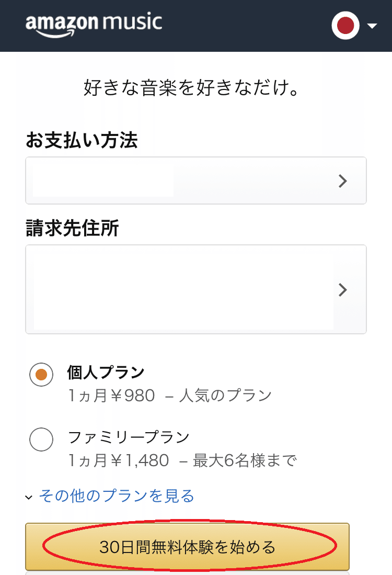The width and height of the screenshot is (392, 575).
Task: Click the Japan flag icon
Action: coord(345,25)
